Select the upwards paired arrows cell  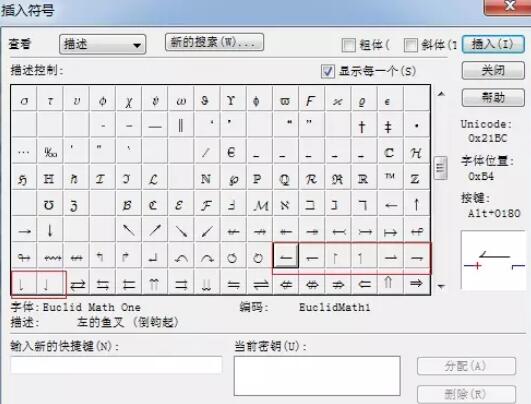coord(155,283)
